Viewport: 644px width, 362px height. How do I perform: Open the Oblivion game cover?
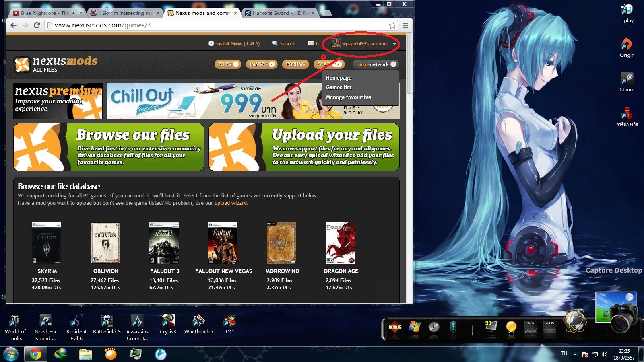105,243
